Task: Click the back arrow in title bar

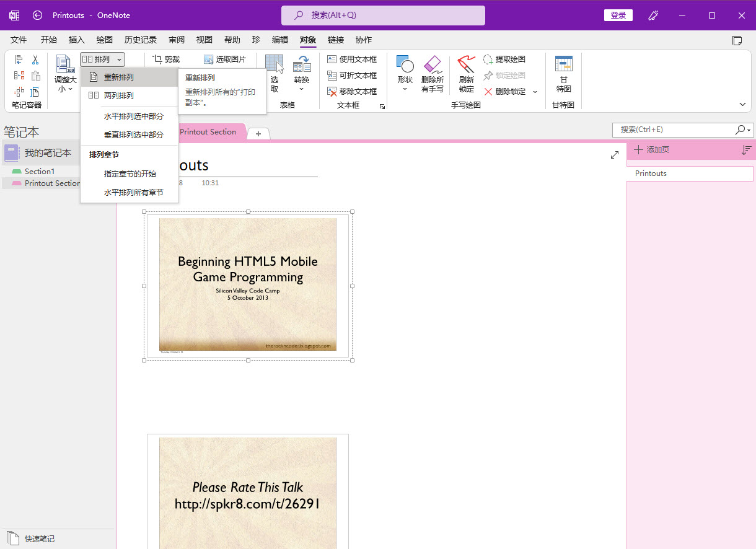Action: pyautogui.click(x=38, y=15)
